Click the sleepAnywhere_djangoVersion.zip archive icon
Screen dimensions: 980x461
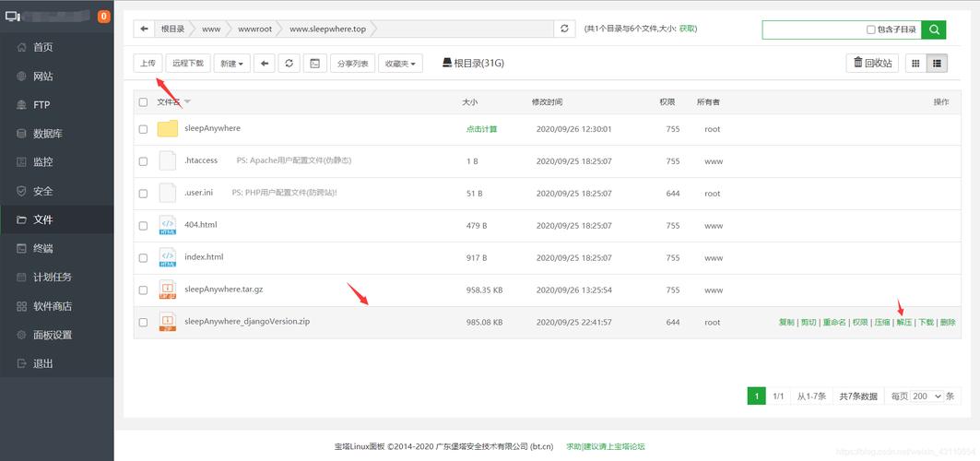point(168,323)
